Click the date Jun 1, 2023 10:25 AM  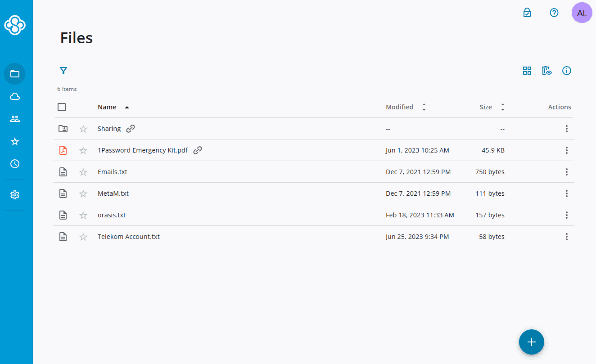[417, 150]
